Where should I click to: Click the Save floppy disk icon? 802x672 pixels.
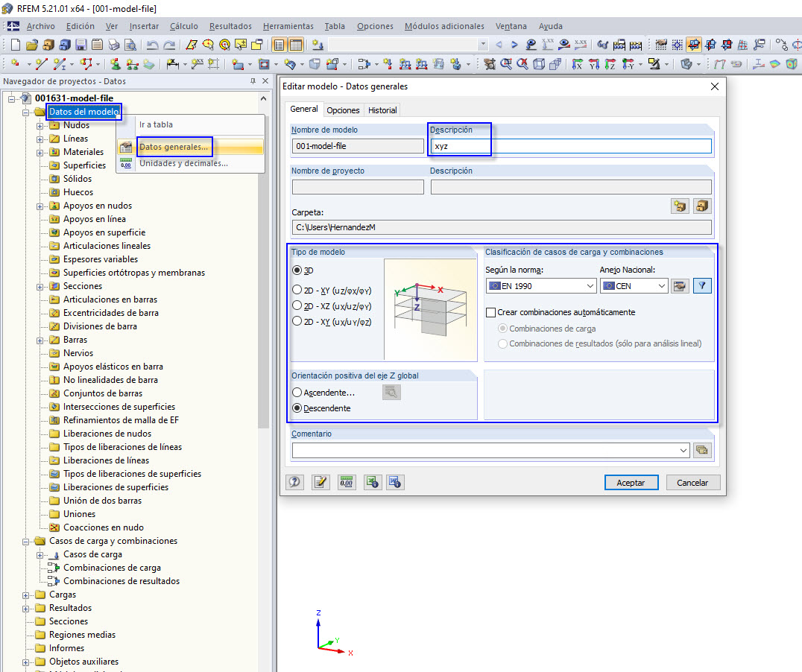click(80, 45)
